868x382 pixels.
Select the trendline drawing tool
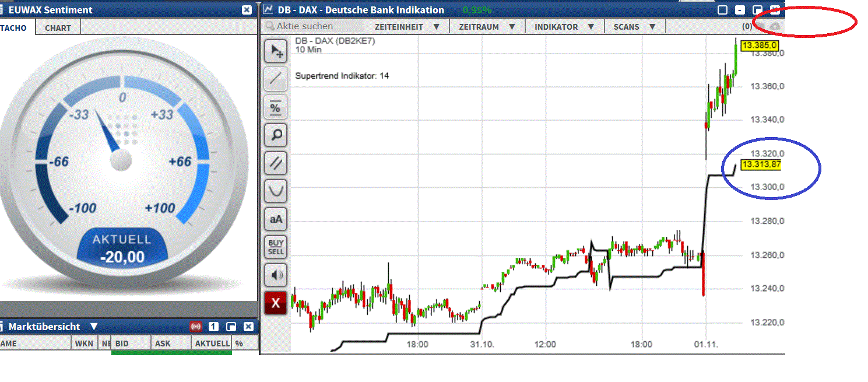(x=276, y=79)
